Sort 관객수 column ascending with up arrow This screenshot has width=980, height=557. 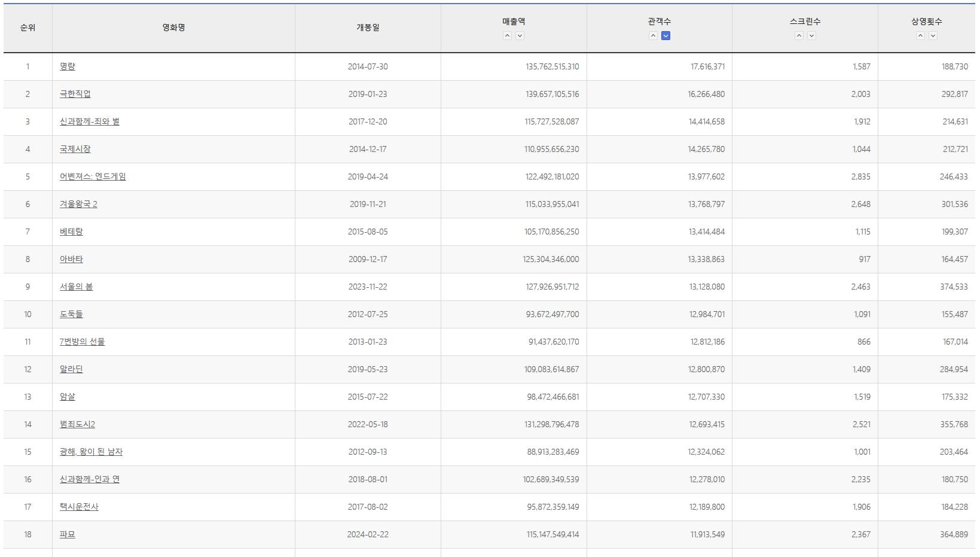(x=653, y=36)
